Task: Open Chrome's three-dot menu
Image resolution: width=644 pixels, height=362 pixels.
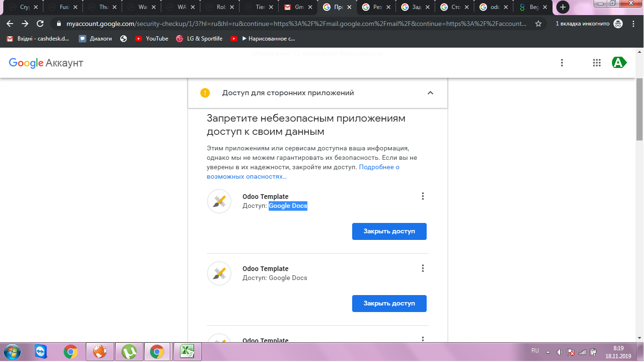Action: pos(633,24)
